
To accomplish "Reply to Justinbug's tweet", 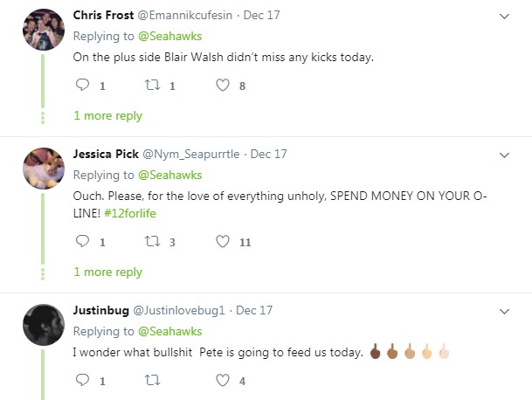I will [x=83, y=380].
